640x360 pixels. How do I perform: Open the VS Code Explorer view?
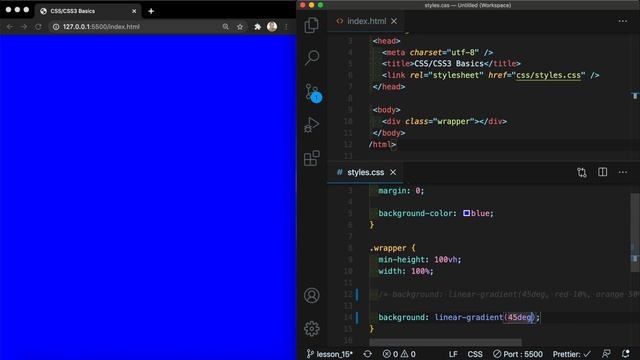tap(311, 25)
